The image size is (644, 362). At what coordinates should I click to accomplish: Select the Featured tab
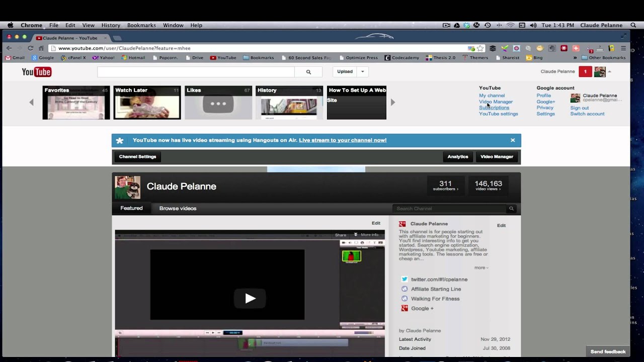click(x=131, y=208)
